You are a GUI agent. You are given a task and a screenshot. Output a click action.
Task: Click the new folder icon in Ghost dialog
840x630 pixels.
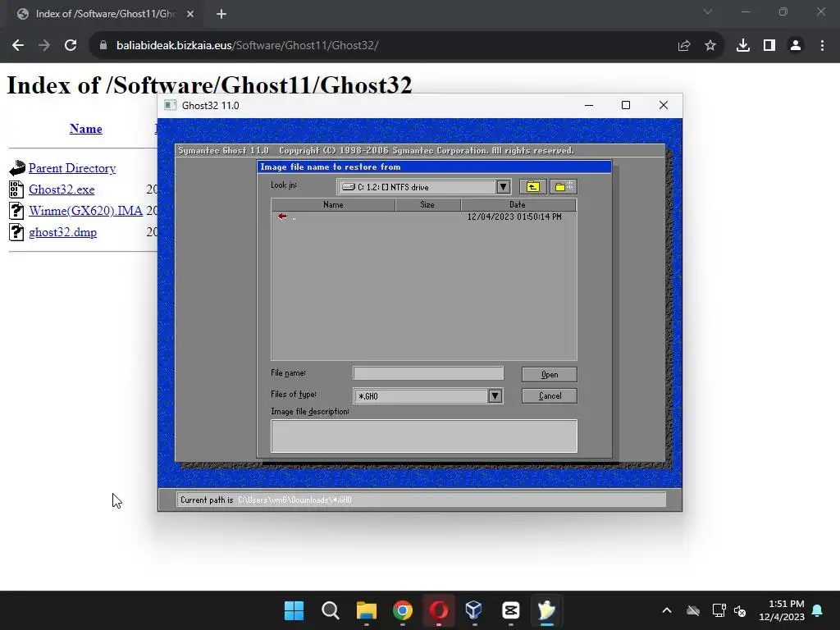(563, 186)
